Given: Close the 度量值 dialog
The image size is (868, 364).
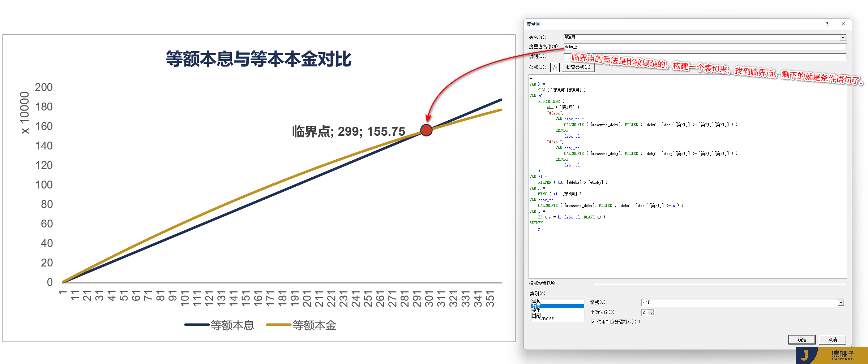Looking at the screenshot, I should click(x=843, y=24).
